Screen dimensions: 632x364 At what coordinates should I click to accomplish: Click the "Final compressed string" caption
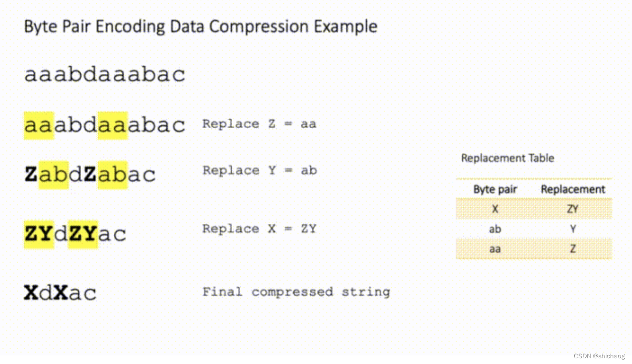(296, 292)
